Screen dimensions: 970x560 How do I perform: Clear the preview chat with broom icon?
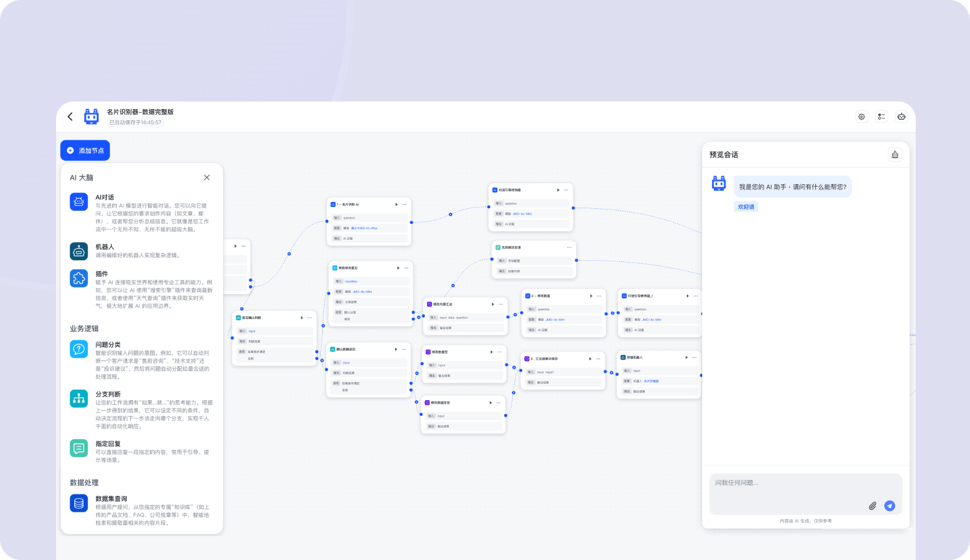(x=895, y=155)
